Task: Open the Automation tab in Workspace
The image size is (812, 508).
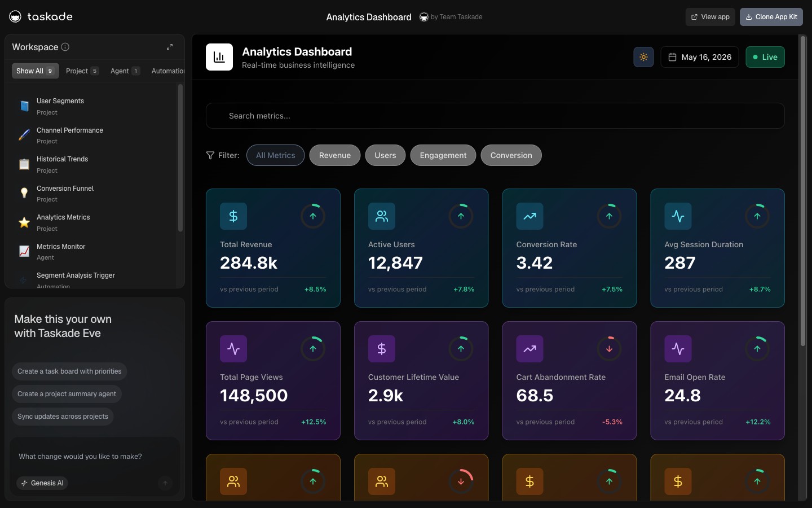Action: coord(167,71)
